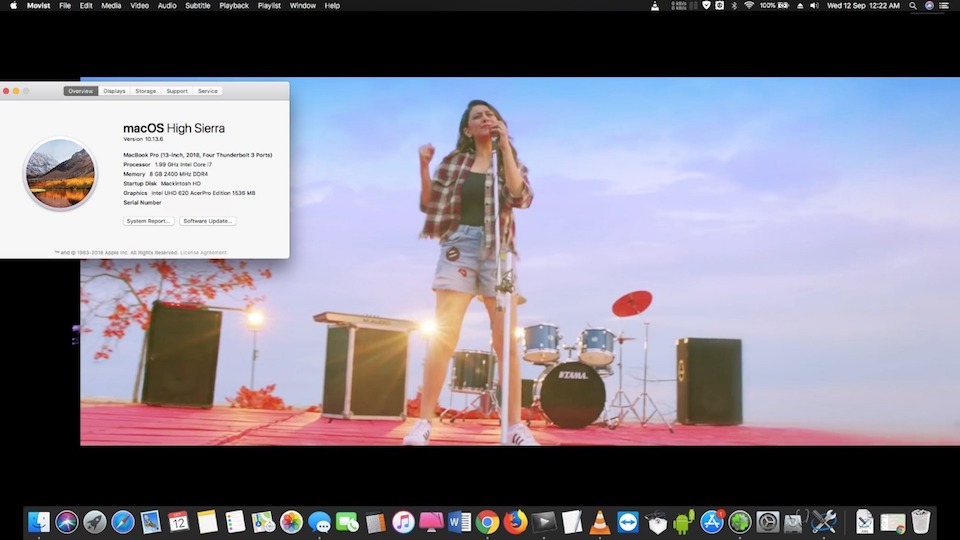The image size is (960, 540).
Task: Open the Subtitle menu
Action: (197, 6)
